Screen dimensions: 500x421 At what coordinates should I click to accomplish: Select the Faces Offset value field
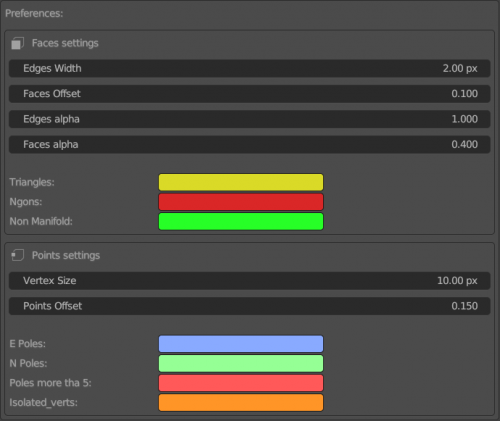[249, 94]
